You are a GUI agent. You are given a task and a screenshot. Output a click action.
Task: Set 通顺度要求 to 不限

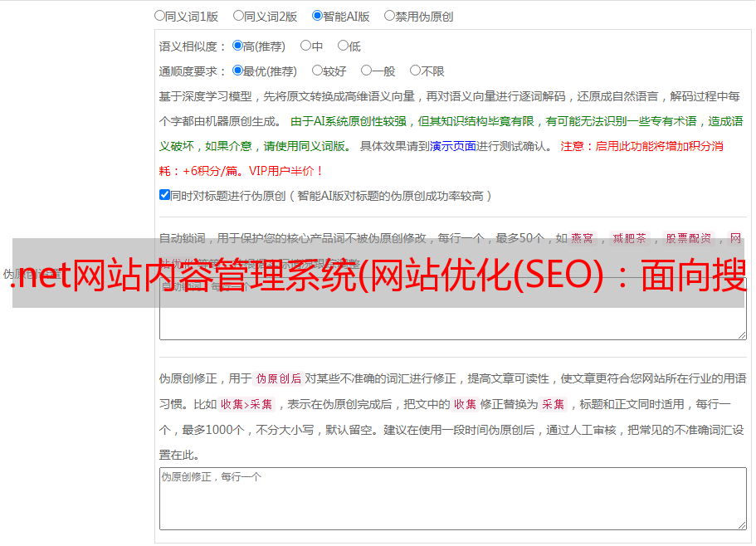415,71
